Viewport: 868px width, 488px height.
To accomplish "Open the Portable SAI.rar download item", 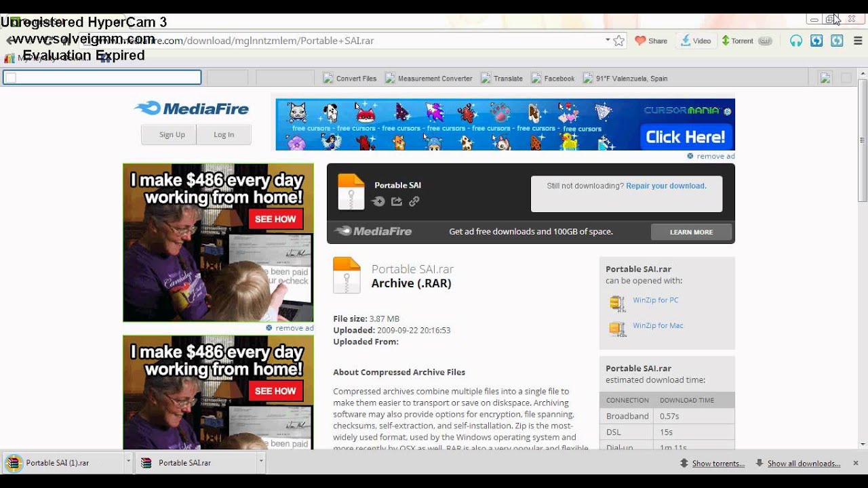I will pyautogui.click(x=195, y=463).
